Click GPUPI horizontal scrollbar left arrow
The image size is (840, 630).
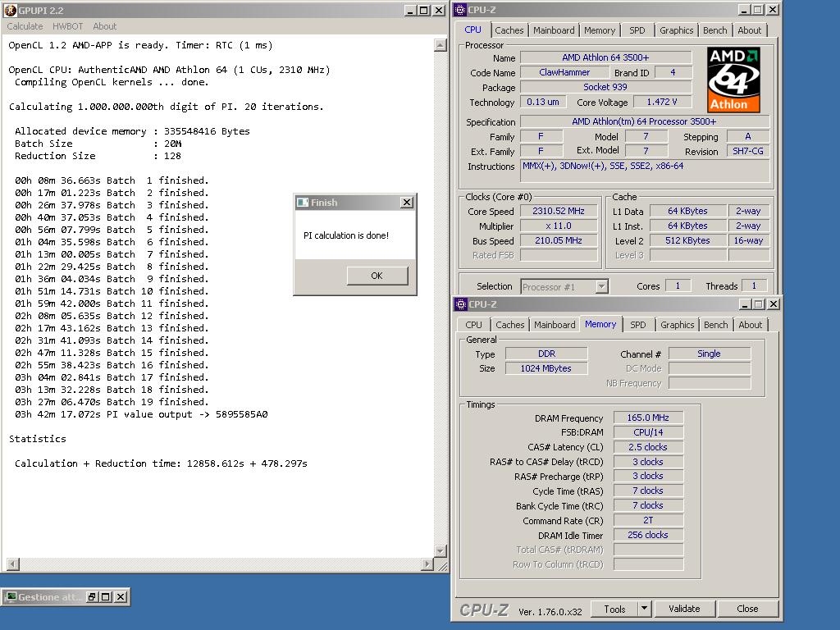13,564
